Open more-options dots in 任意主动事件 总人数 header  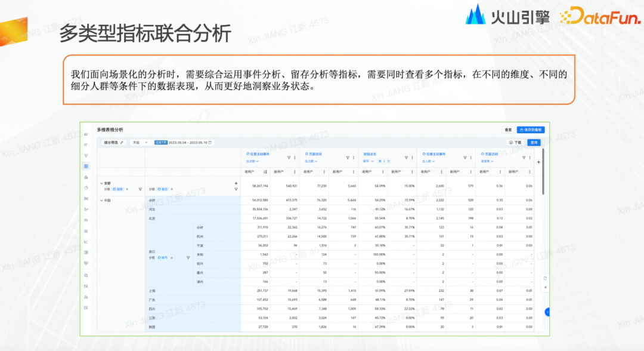coord(470,158)
